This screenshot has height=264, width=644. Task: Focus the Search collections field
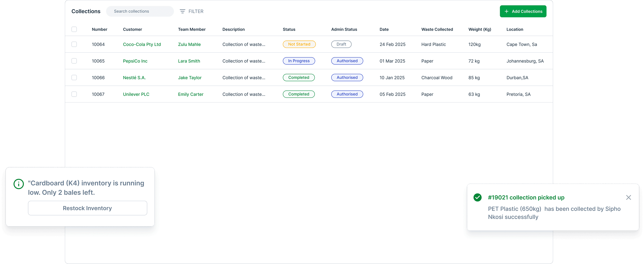tap(140, 11)
